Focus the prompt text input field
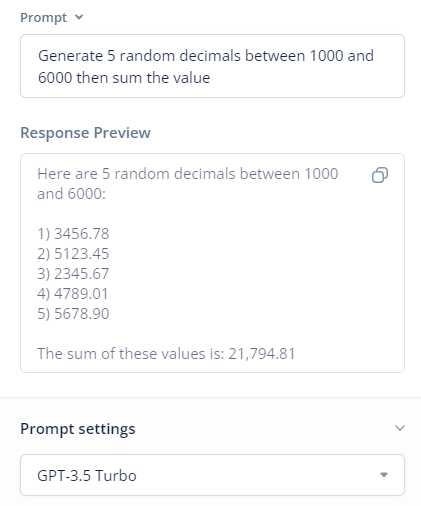The image size is (421, 506). 212,66
